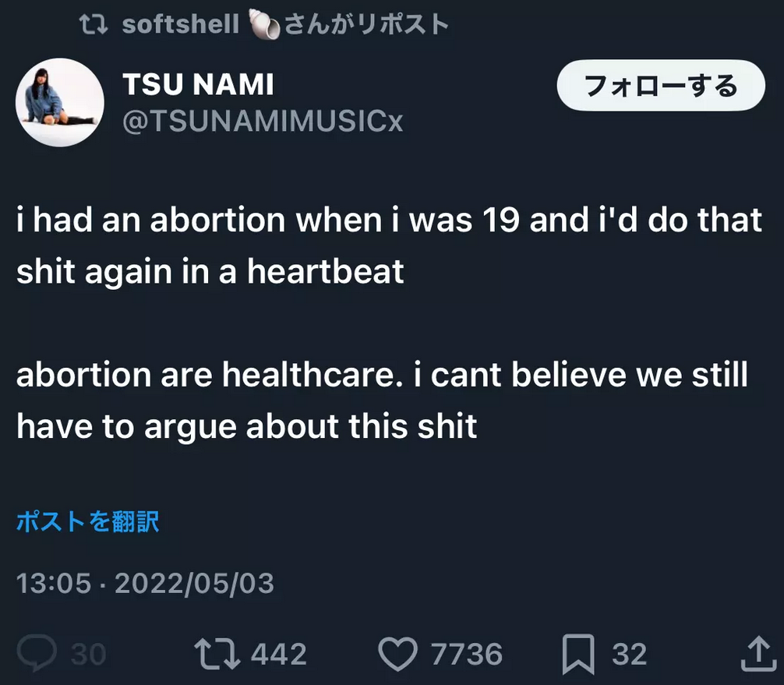
Task: Bookmark this post with the bookmark icon
Action: pyautogui.click(x=578, y=653)
